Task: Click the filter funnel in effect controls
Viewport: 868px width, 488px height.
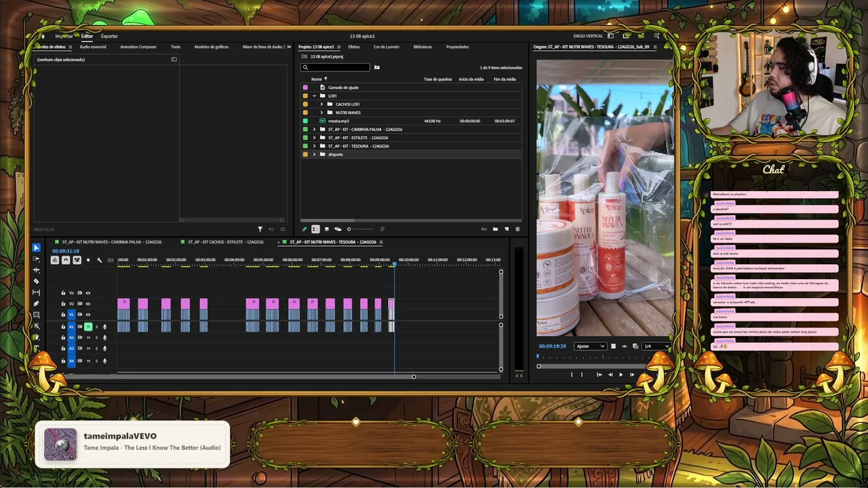Action: point(260,229)
